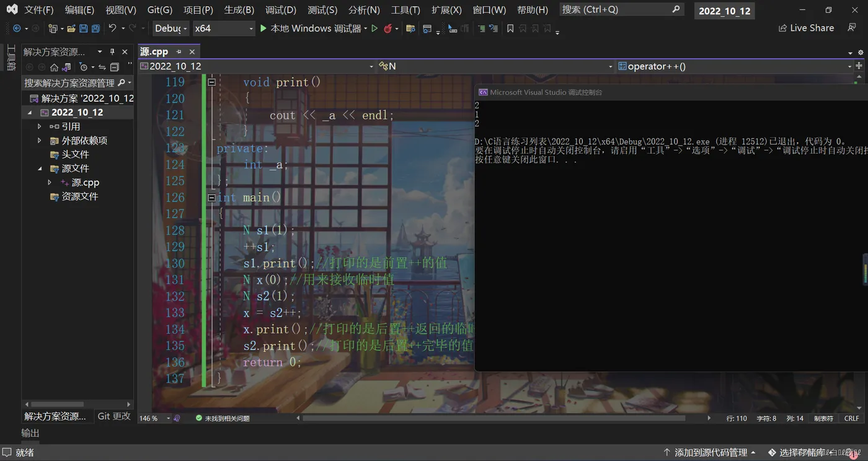The height and width of the screenshot is (461, 868).
Task: Click the Live Share icon
Action: click(782, 28)
